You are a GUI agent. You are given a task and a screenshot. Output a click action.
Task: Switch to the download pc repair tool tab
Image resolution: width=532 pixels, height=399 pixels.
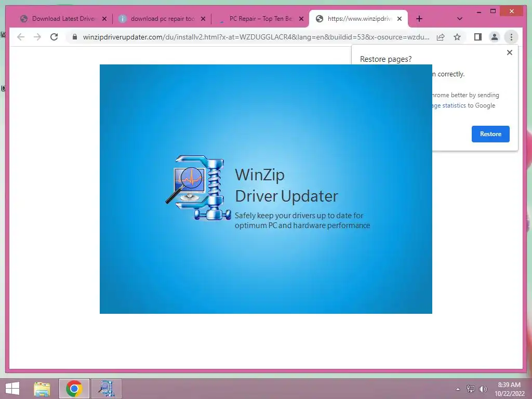(162, 19)
